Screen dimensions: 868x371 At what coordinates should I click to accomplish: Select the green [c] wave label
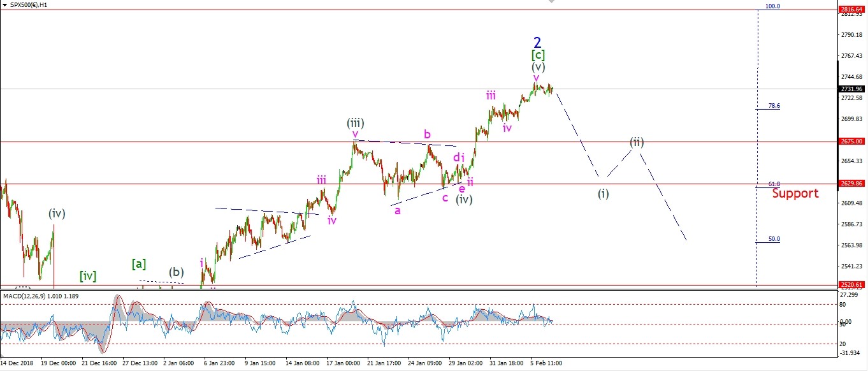[538, 55]
